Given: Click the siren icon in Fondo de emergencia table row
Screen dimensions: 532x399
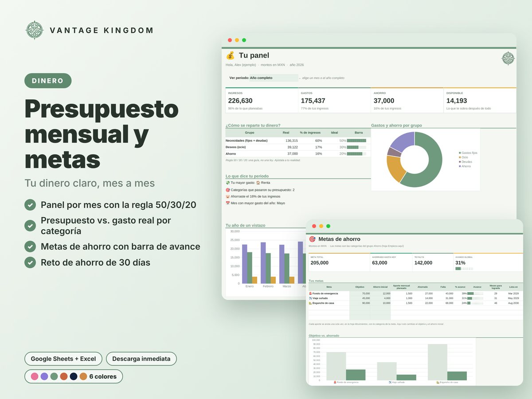Looking at the screenshot, I should [310, 293].
